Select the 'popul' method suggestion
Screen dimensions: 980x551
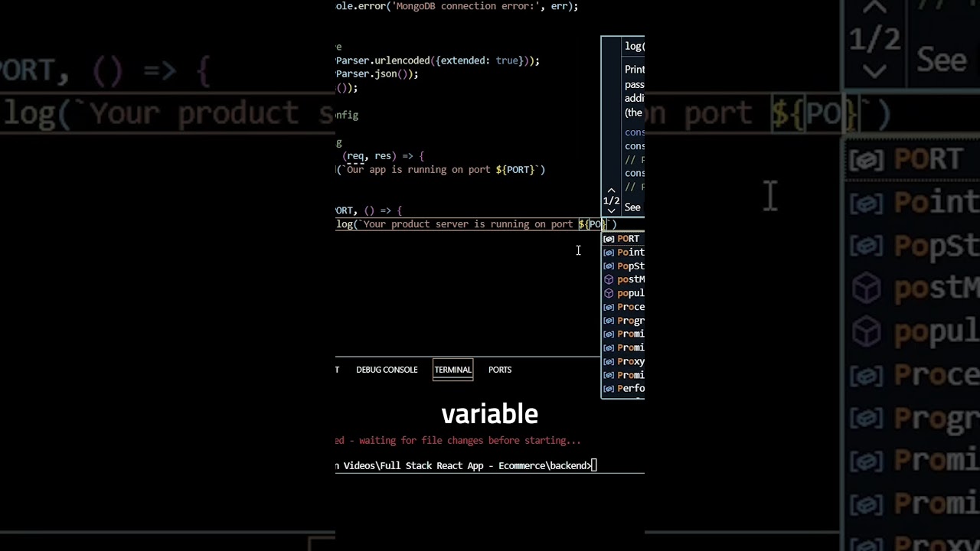(x=623, y=293)
